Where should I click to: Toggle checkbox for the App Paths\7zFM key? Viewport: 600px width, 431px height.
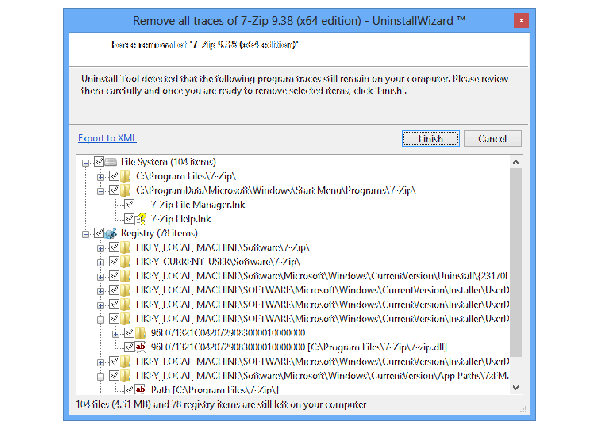[114, 375]
